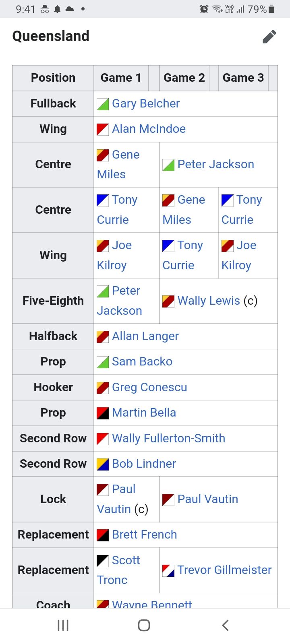Open Alan McIndoe player link
This screenshot has height=644, width=290.
[149, 129]
